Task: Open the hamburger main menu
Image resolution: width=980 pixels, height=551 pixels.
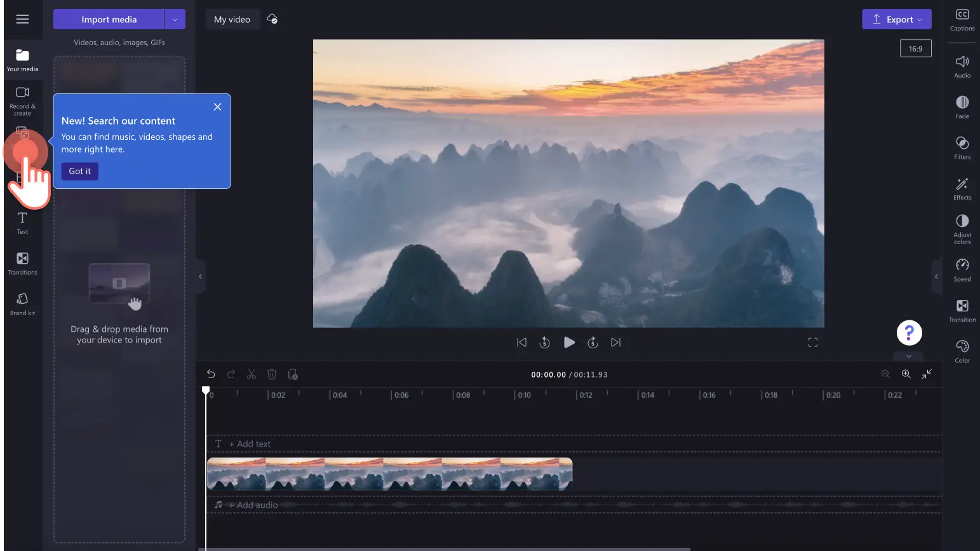Action: pyautogui.click(x=22, y=19)
